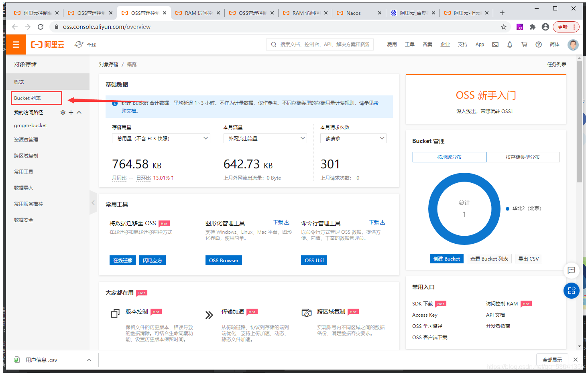The height and width of the screenshot is (374, 588).
Task: Switch to the 阿里云_百度 tab
Action: (413, 13)
